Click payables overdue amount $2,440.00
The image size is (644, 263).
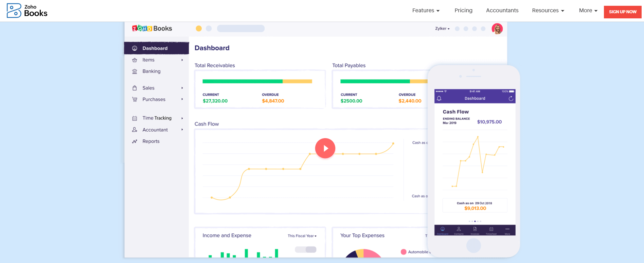click(410, 101)
